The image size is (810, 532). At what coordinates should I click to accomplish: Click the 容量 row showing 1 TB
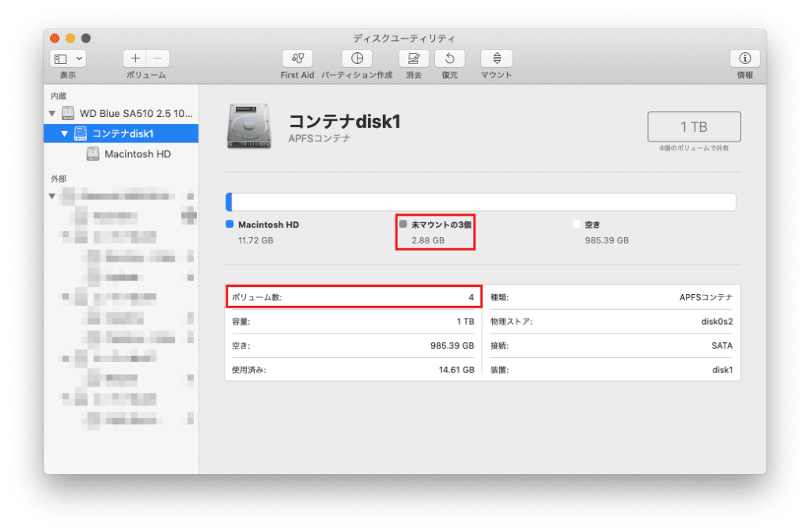tap(354, 322)
